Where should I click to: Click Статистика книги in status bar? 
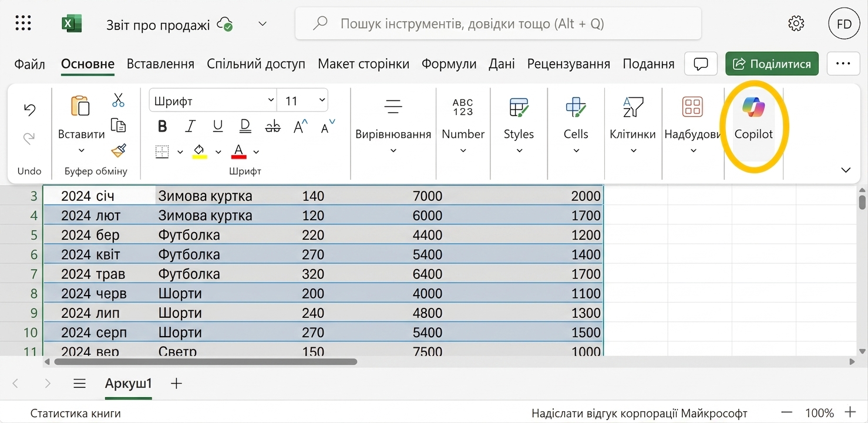coord(76,413)
